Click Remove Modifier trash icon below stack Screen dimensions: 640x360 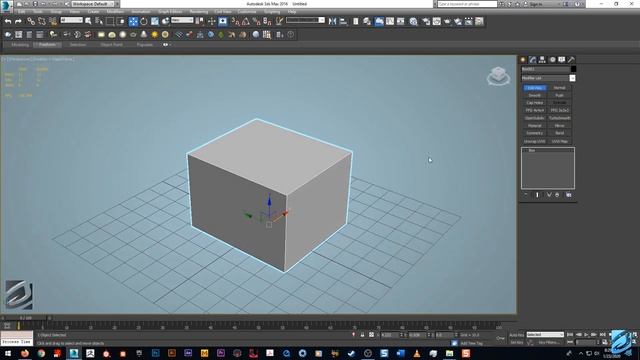coord(557,195)
